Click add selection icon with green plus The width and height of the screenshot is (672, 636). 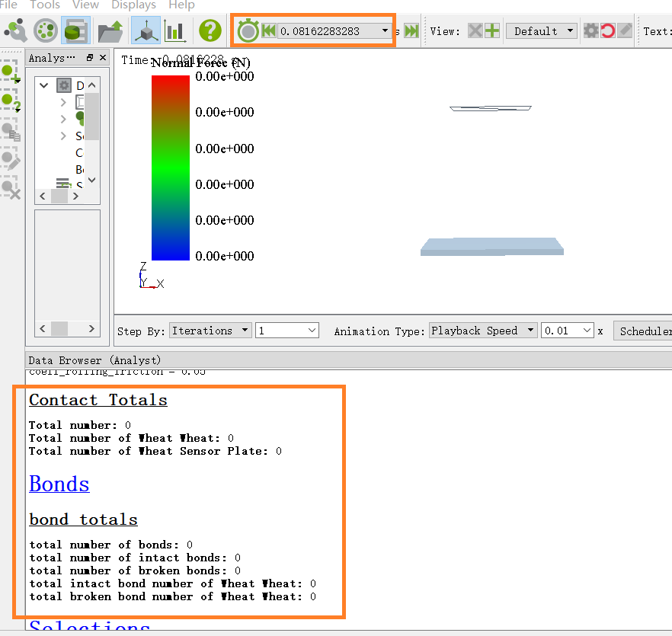point(11,72)
